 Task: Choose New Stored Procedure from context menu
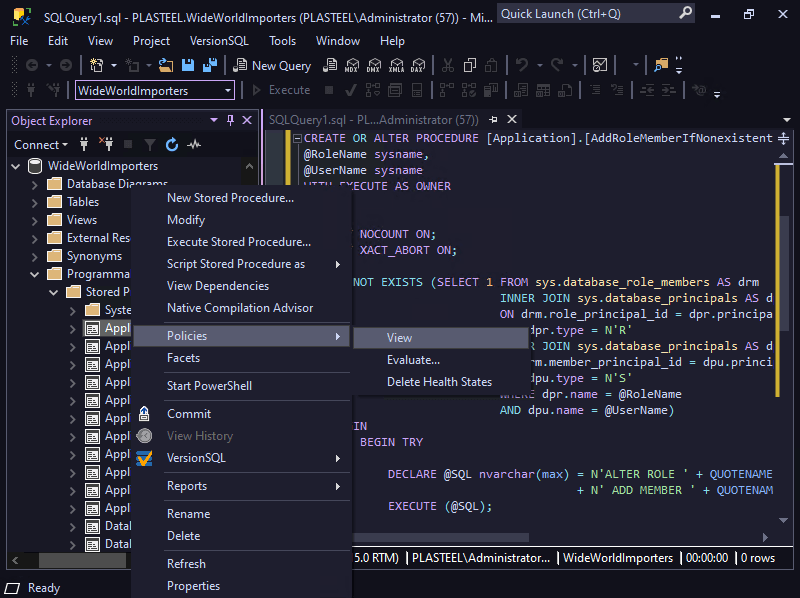point(230,198)
